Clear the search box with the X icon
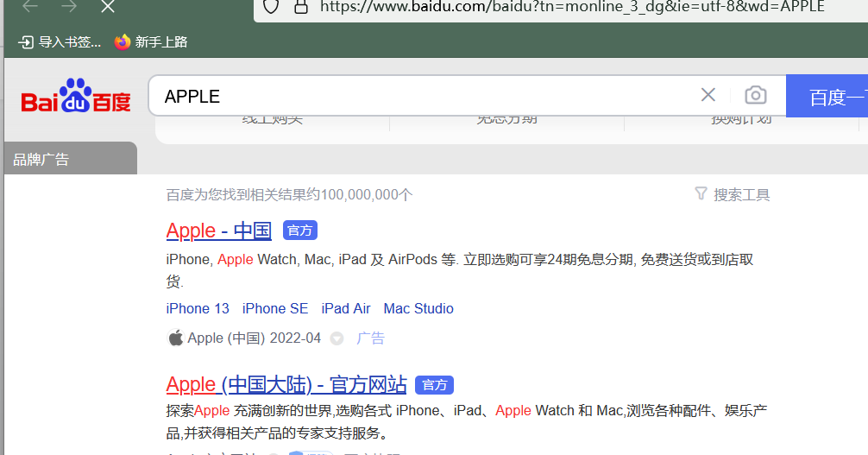Screen dimensions: 868x455 tap(708, 95)
